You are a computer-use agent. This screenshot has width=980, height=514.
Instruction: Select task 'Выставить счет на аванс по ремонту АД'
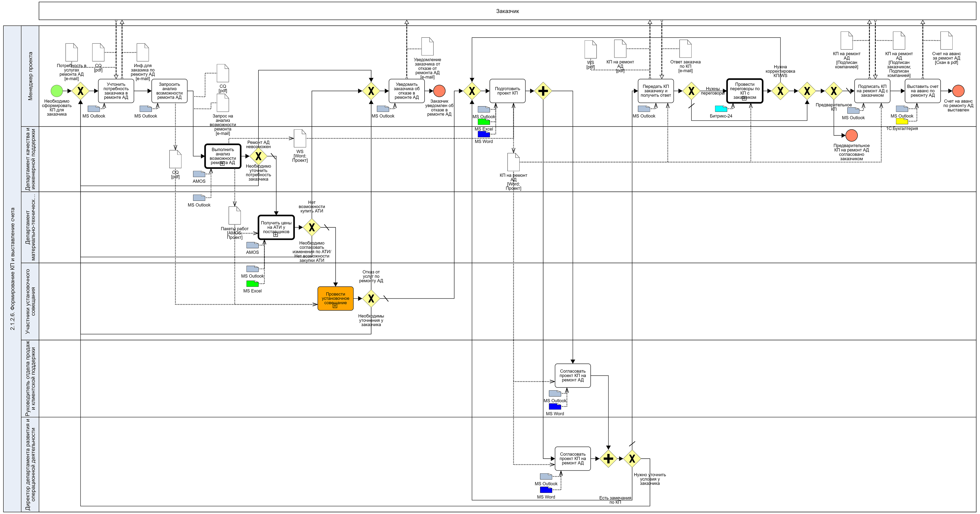(923, 91)
